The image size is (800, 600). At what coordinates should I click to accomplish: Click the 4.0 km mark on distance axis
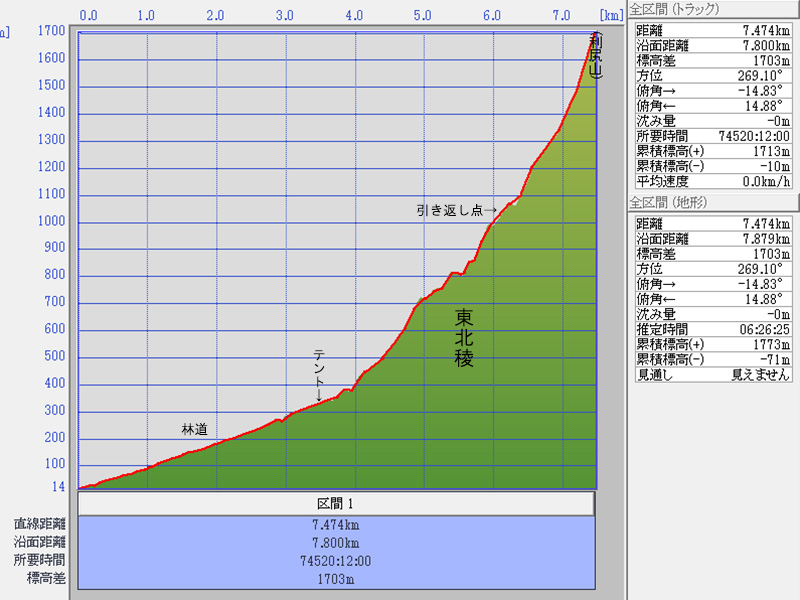click(x=353, y=16)
